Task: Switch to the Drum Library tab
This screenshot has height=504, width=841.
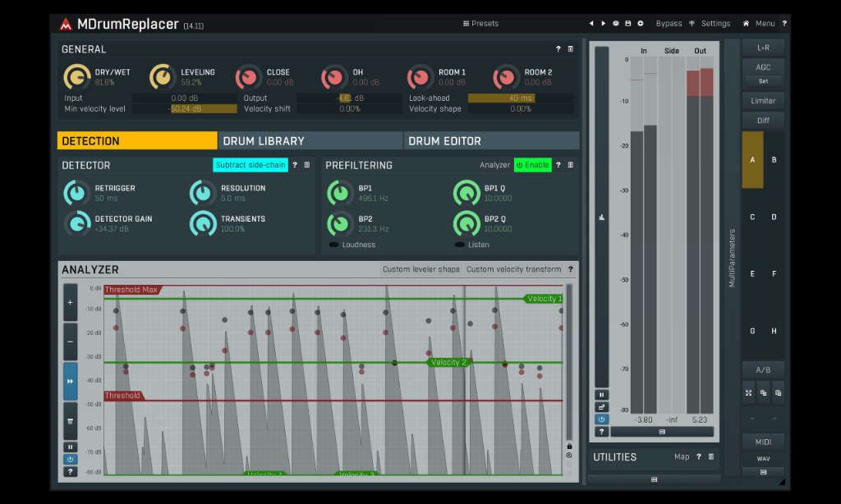Action: (310, 141)
